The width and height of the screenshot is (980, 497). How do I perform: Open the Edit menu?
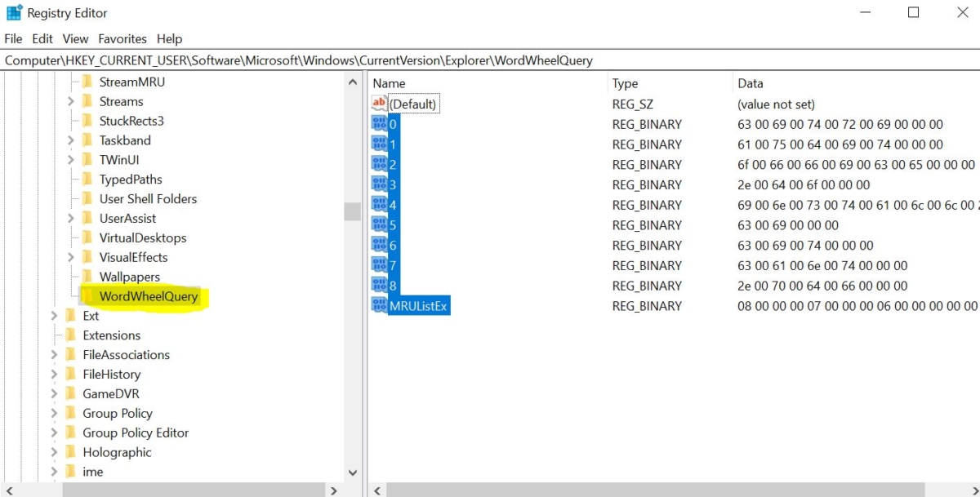(42, 38)
